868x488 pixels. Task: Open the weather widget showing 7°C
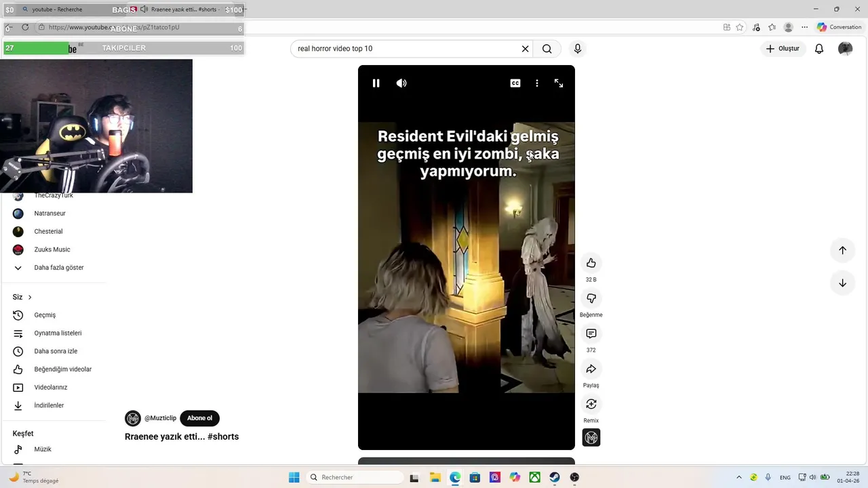click(33, 477)
